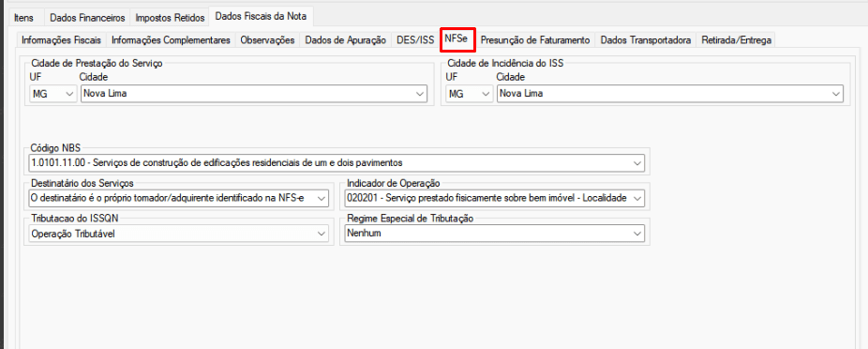Open the Impostos Retidos tab

171,18
